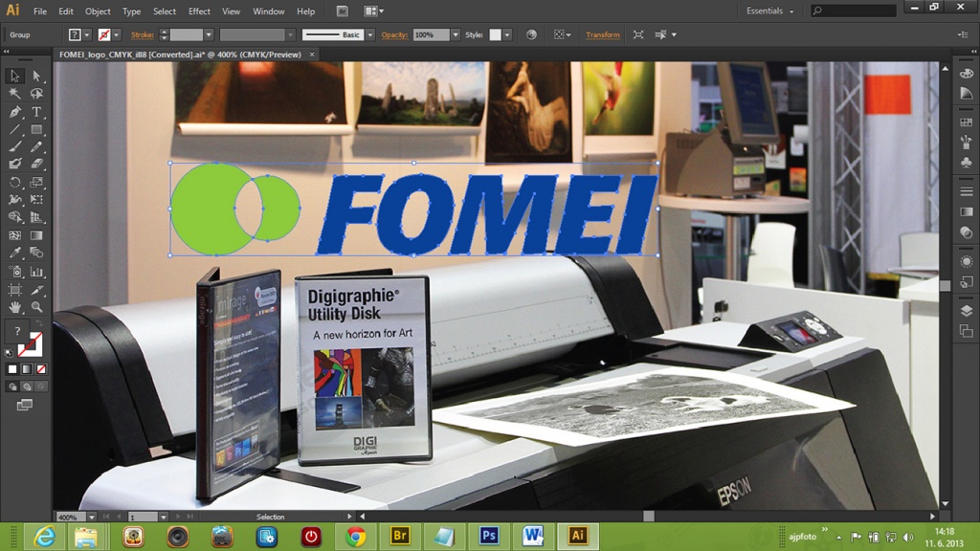This screenshot has height=551, width=980.
Task: Click the Opacity label link
Action: coord(394,35)
